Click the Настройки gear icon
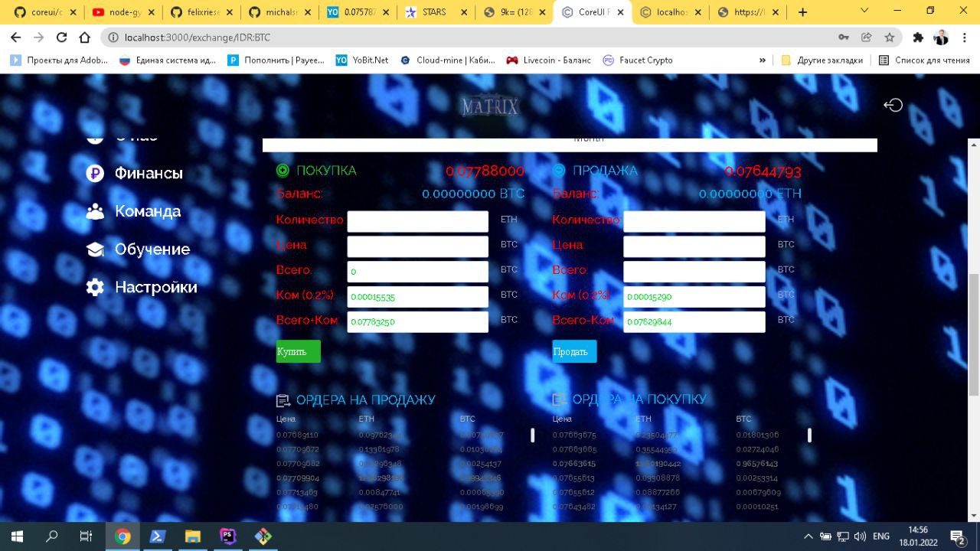This screenshot has width=980, height=551. pyautogui.click(x=95, y=288)
